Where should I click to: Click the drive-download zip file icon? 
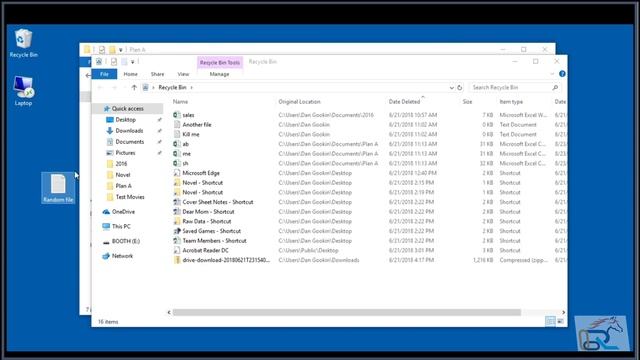point(177,260)
